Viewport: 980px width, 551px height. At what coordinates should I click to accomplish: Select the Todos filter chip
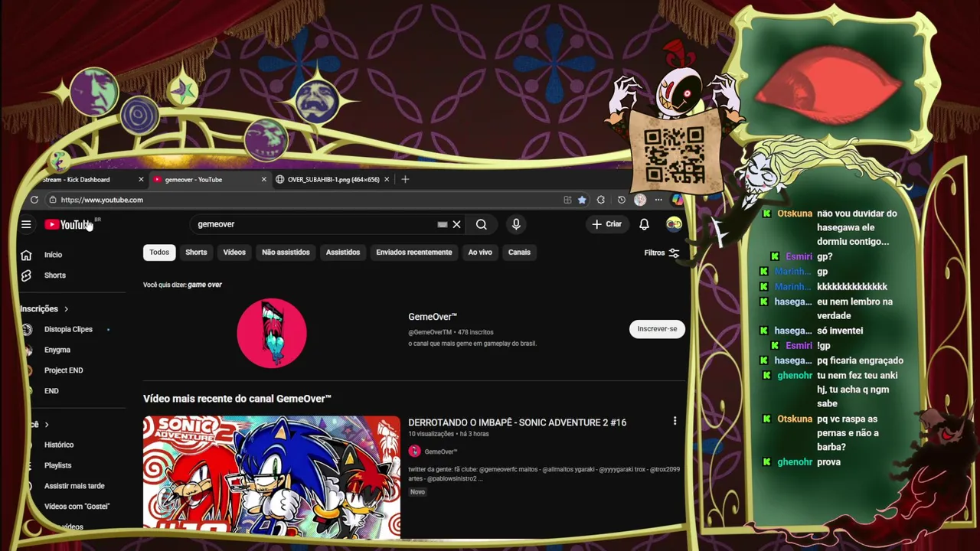tap(159, 253)
